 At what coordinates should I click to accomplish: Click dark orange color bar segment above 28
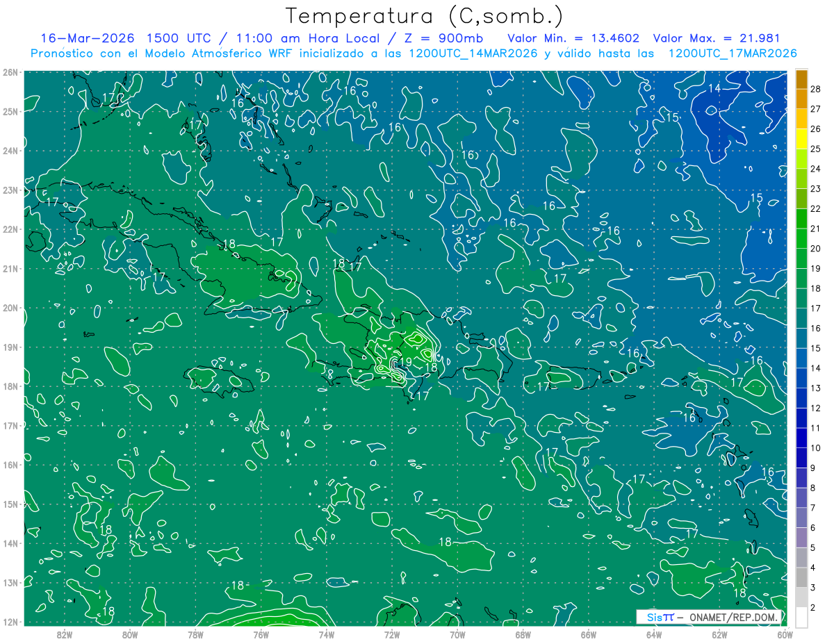coord(801,79)
